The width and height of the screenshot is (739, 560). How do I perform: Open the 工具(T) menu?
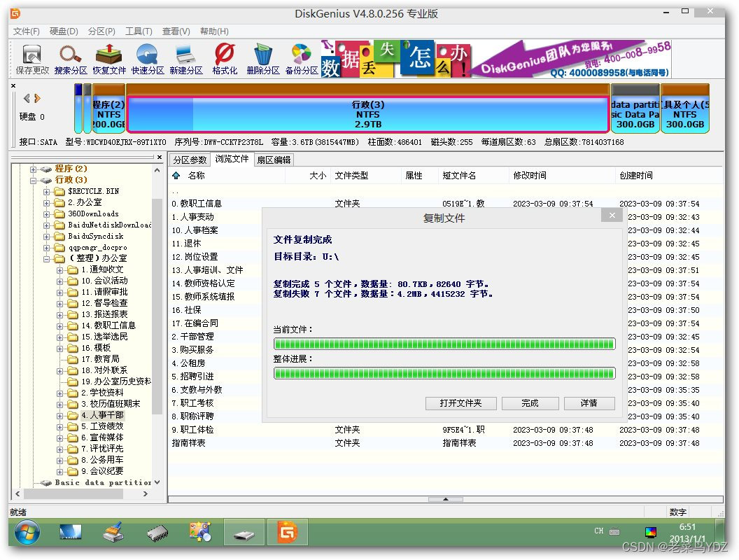[x=139, y=31]
